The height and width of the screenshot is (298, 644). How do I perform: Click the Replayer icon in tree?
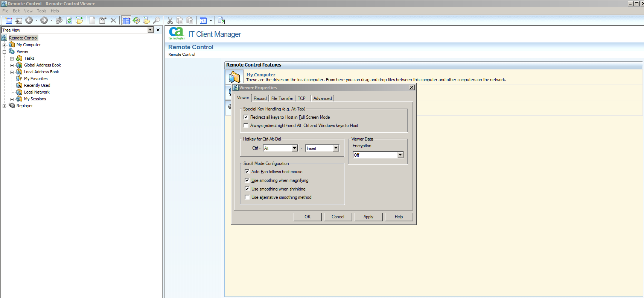12,106
